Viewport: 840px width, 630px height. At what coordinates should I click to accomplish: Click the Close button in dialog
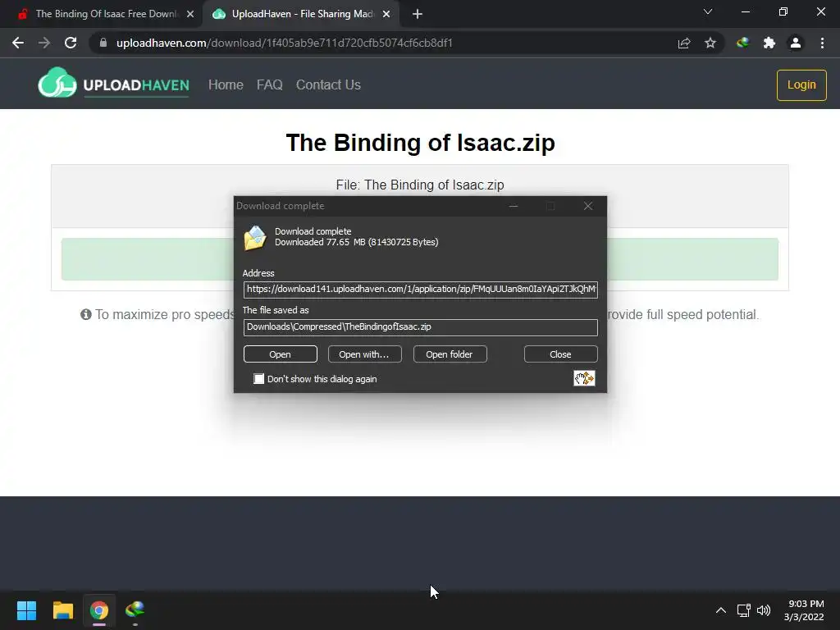[x=560, y=354]
